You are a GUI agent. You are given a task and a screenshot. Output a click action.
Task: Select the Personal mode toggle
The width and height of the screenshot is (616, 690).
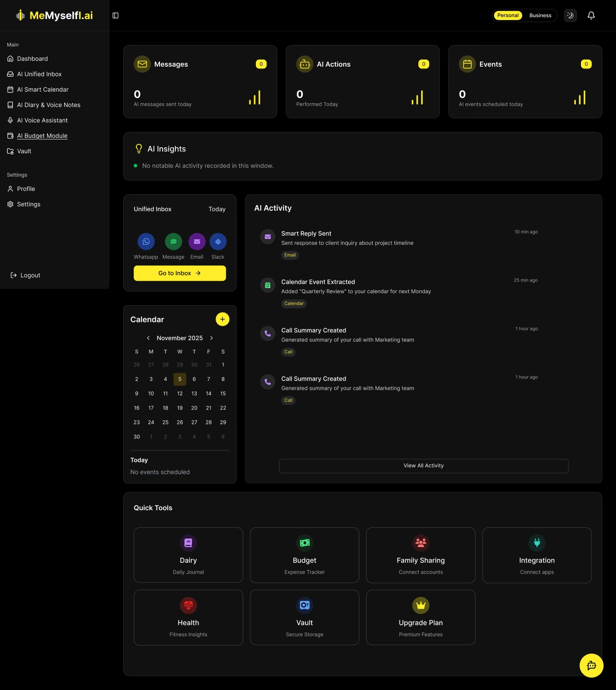coord(508,15)
